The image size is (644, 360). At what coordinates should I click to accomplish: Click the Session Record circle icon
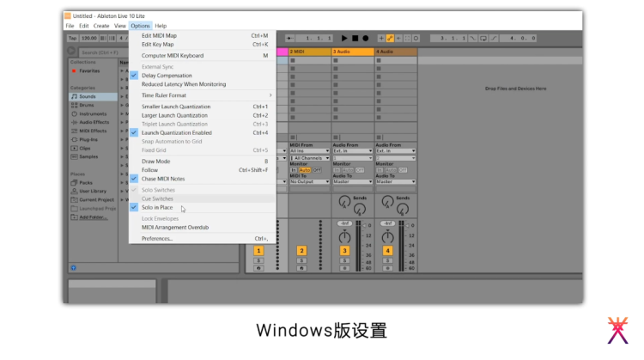pos(416,38)
